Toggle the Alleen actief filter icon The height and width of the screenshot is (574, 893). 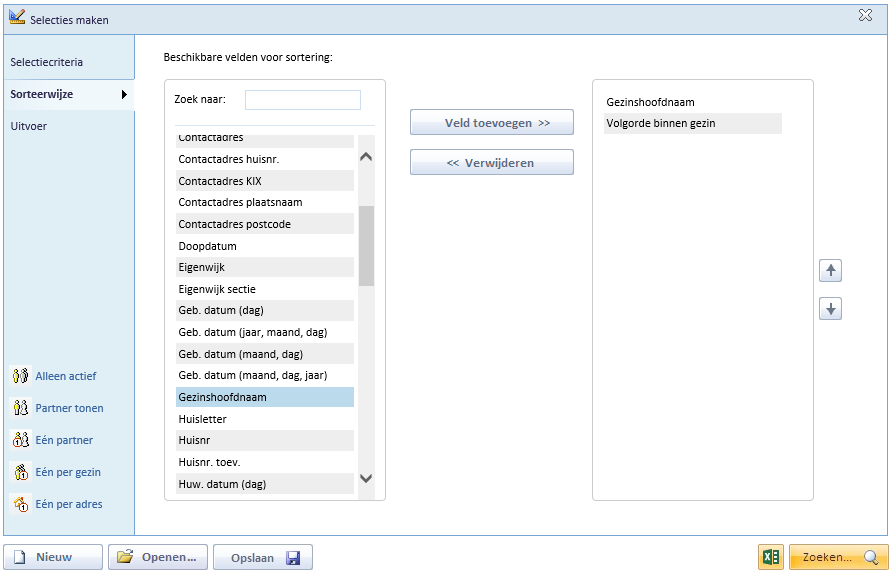[21, 376]
